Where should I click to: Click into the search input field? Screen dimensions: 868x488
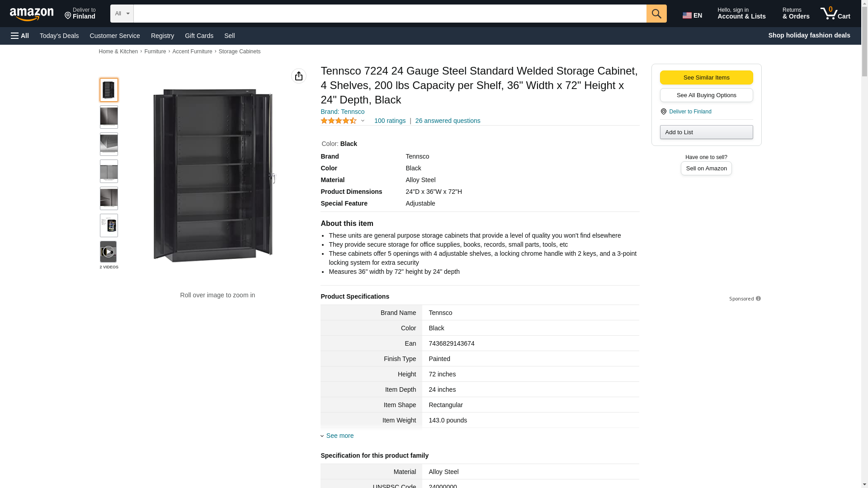[390, 14]
